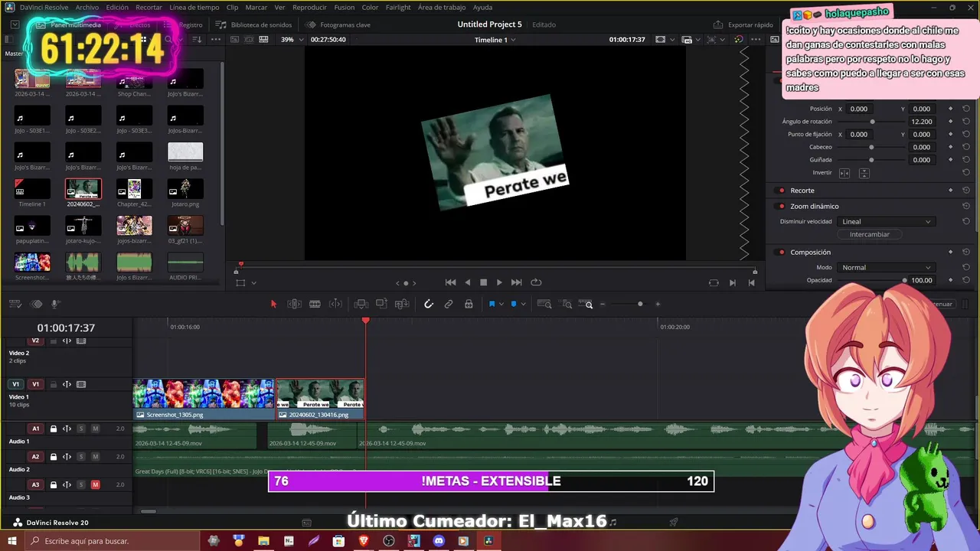
Task: Play the timeline forward
Action: click(499, 282)
